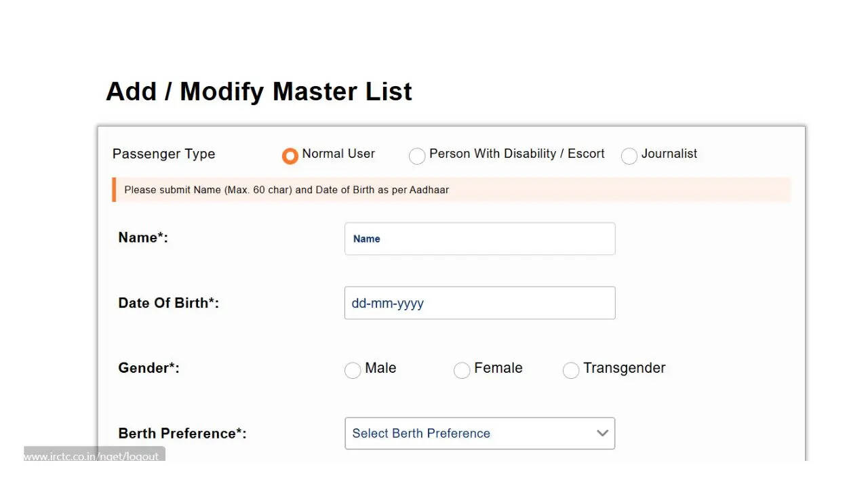
Task: Click the Transgender option label text
Action: [624, 368]
